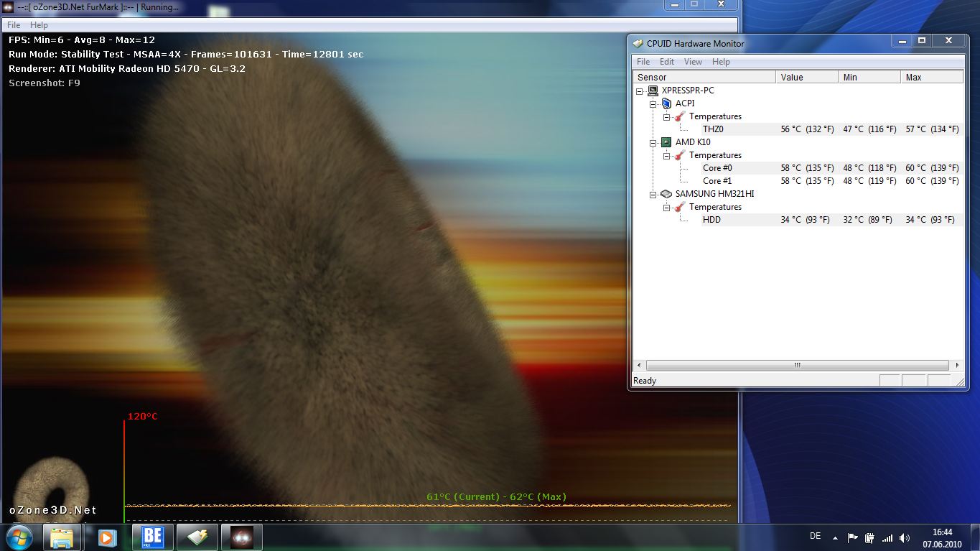The height and width of the screenshot is (551, 980).
Task: Open the Windows Start menu
Action: 20,537
